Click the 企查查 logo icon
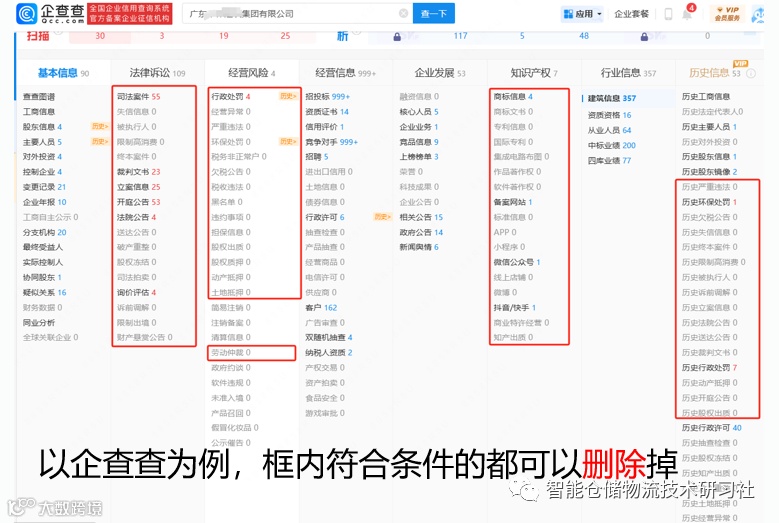 (x=26, y=13)
